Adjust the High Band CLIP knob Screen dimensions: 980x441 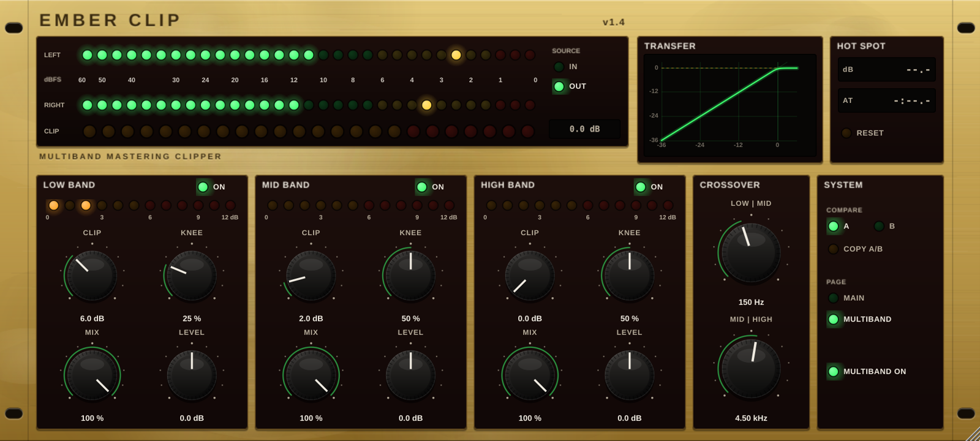pos(530,276)
